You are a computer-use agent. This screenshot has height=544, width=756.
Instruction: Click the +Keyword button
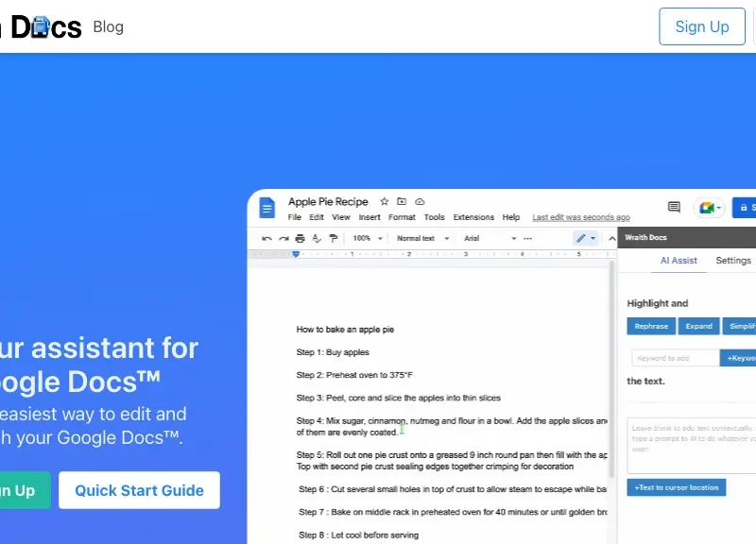click(x=738, y=358)
